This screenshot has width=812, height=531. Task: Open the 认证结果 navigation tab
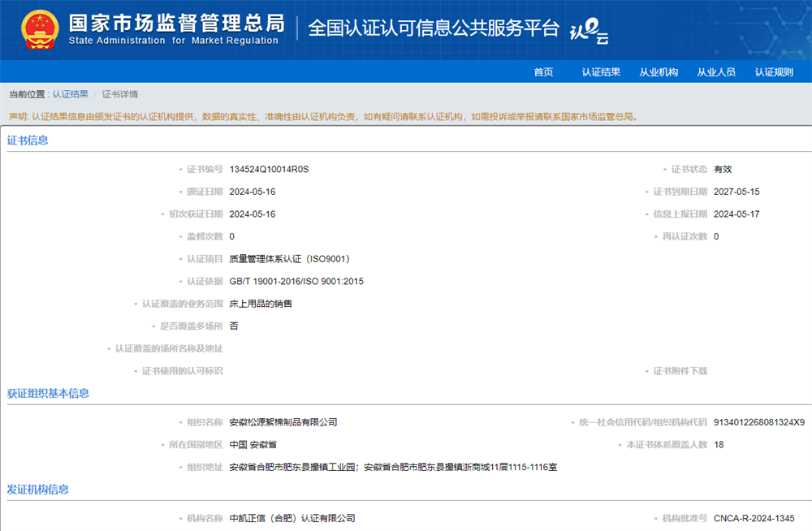[601, 72]
